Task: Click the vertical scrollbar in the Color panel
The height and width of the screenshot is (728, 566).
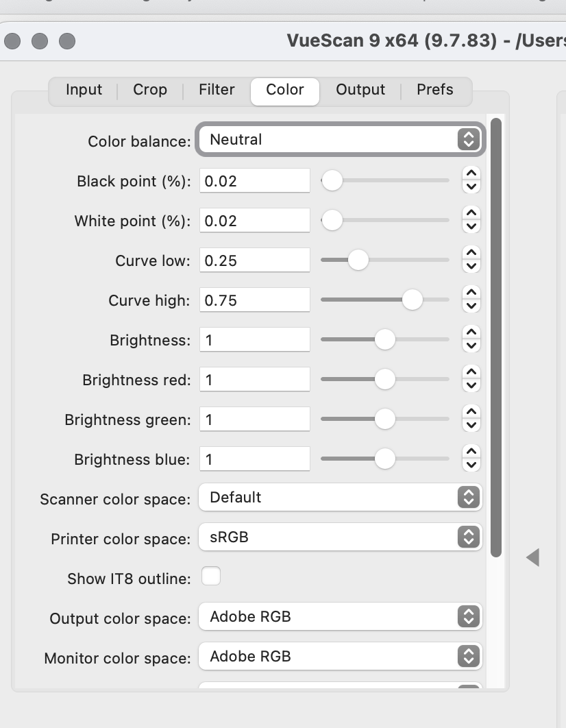Action: coord(496,336)
